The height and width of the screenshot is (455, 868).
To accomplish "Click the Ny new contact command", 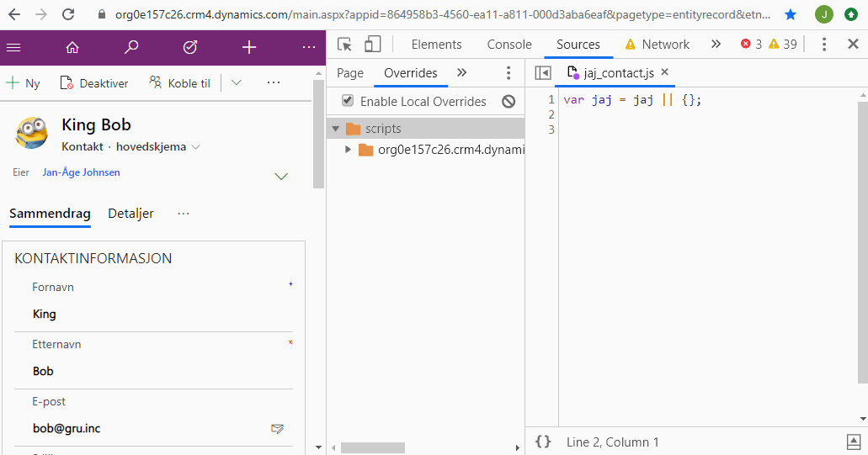I will pos(24,83).
